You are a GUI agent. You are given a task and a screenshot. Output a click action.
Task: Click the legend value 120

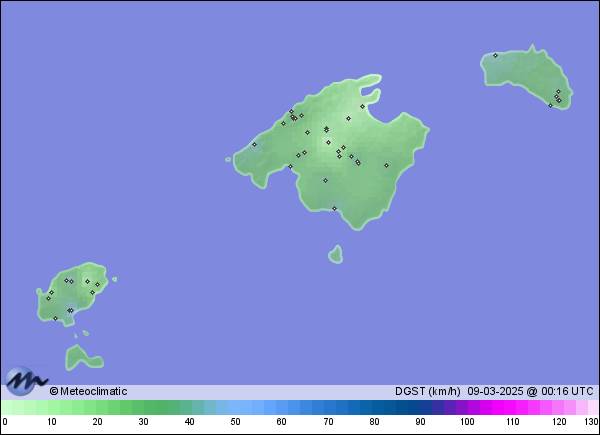(559, 422)
